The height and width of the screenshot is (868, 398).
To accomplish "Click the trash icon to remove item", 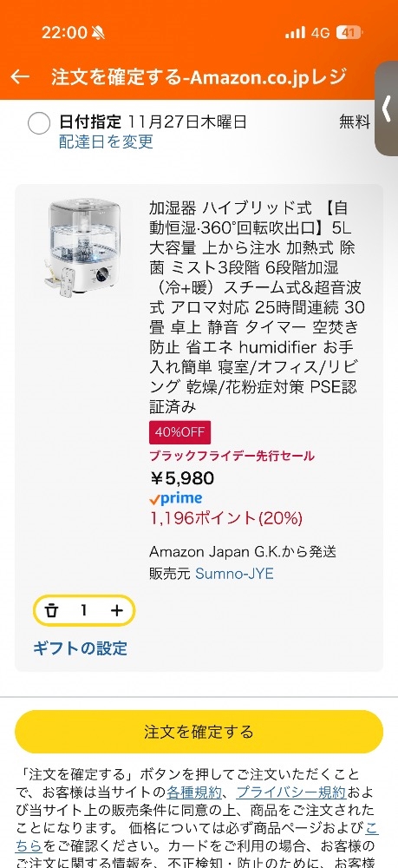I will [51, 610].
